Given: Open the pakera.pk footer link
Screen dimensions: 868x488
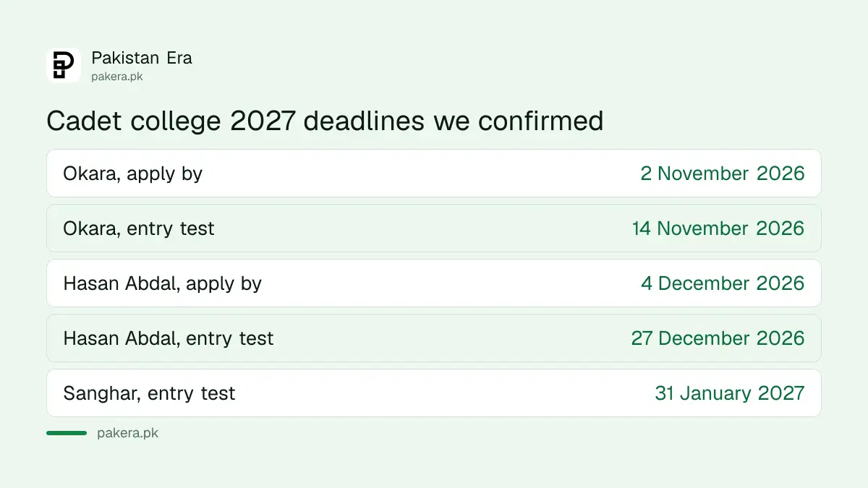Looking at the screenshot, I should point(127,433).
